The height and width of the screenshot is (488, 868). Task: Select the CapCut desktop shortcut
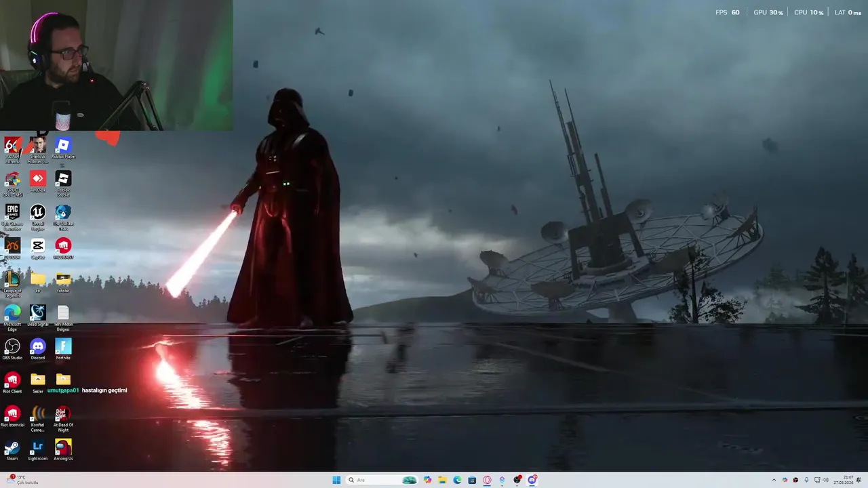(38, 249)
